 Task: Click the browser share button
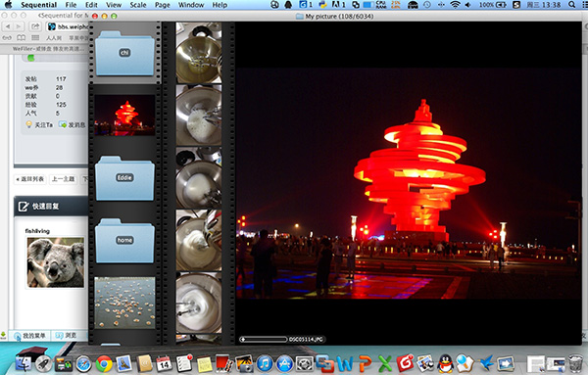35,26
